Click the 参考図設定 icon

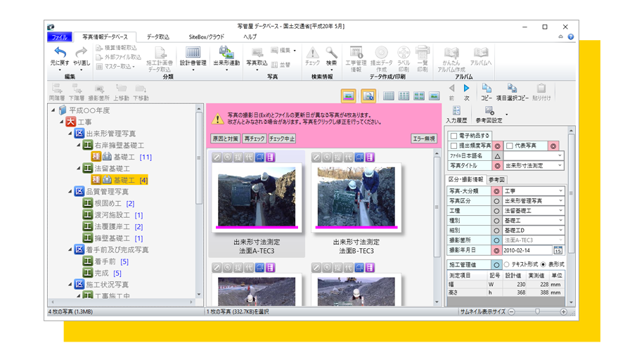(x=489, y=111)
